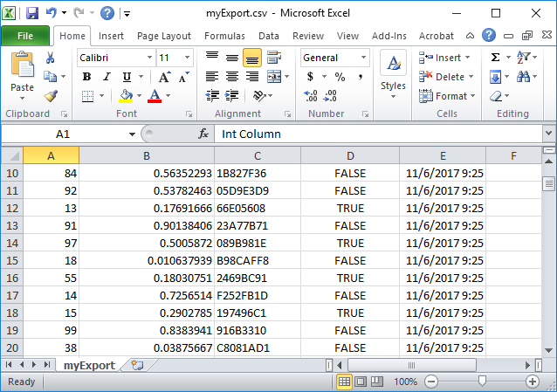Viewport: 557px width, 392px height.
Task: Click the Save icon in quick access toolbar
Action: click(32, 13)
